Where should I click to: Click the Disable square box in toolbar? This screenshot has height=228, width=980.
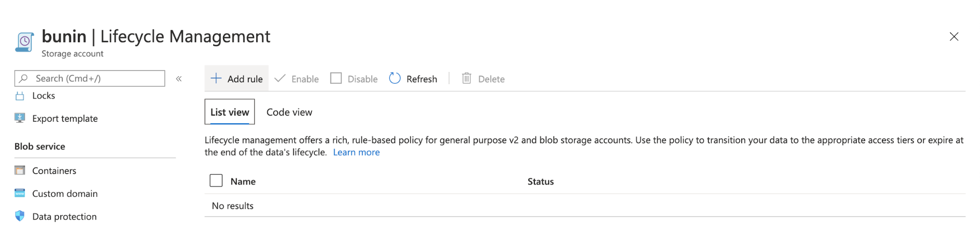point(336,78)
